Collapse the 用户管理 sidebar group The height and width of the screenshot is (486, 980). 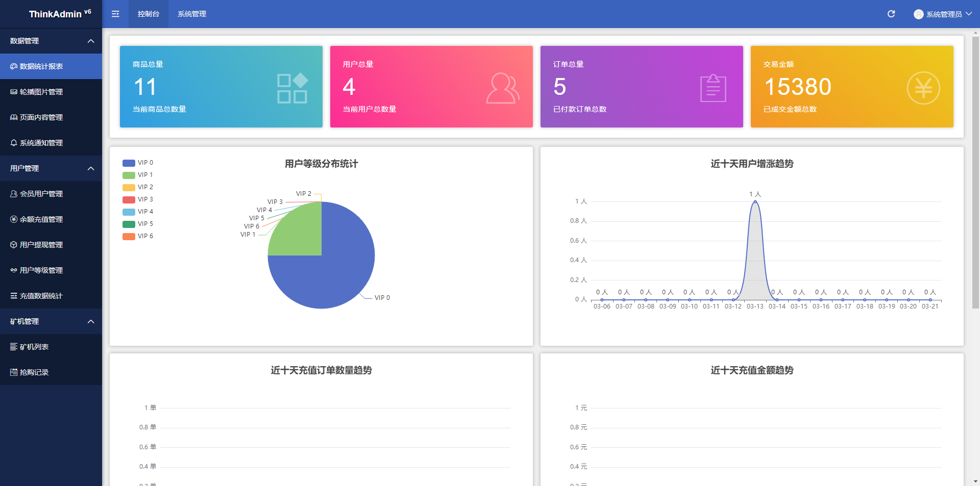(x=51, y=168)
